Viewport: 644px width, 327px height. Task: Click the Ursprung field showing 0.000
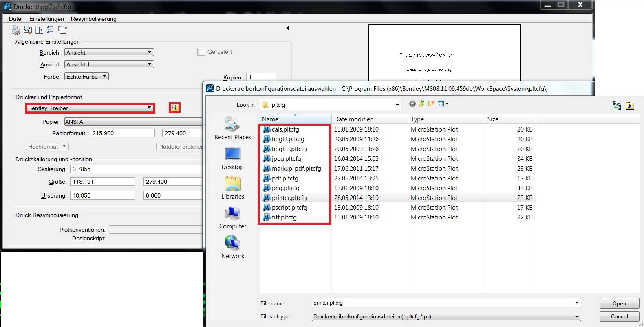[173, 195]
